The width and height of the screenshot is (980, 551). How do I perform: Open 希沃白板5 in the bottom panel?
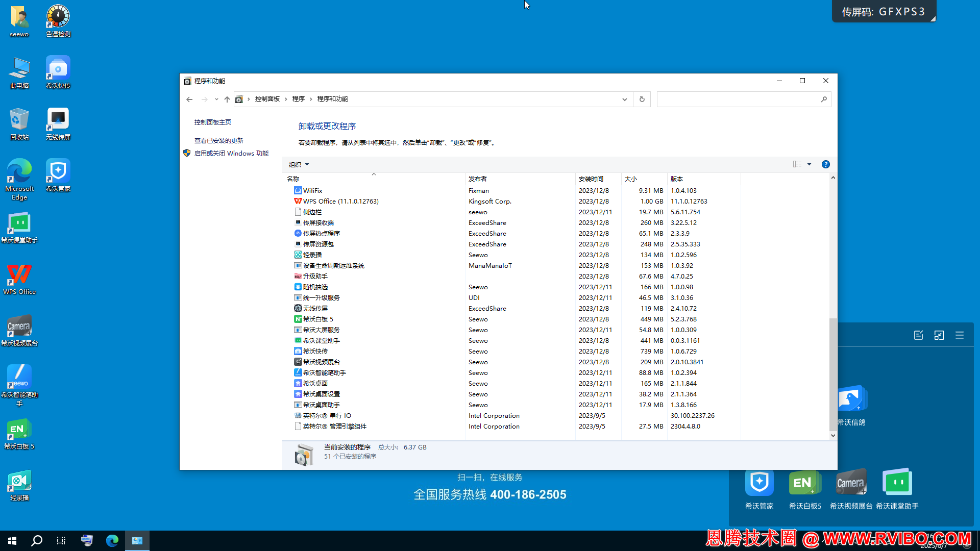tap(805, 489)
